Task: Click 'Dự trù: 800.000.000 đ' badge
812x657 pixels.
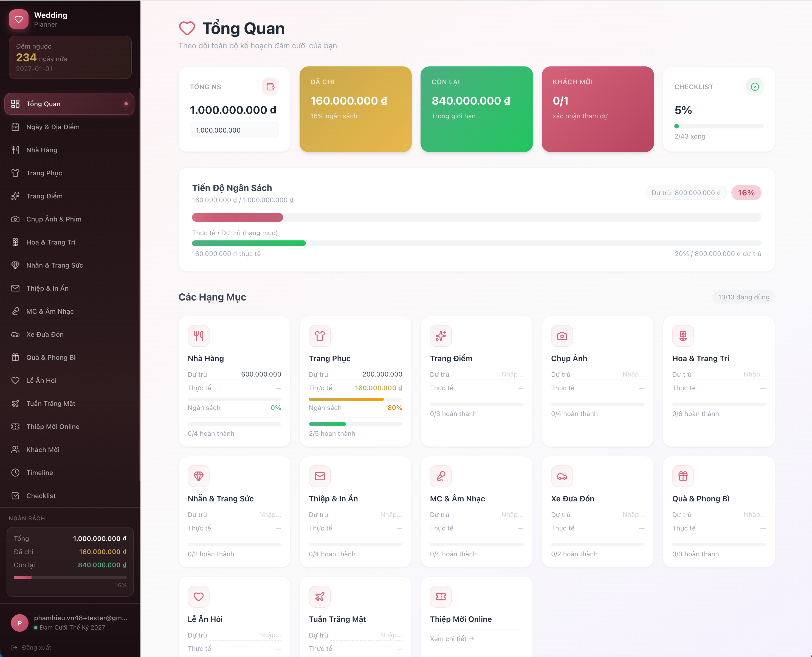Action: pyautogui.click(x=686, y=193)
